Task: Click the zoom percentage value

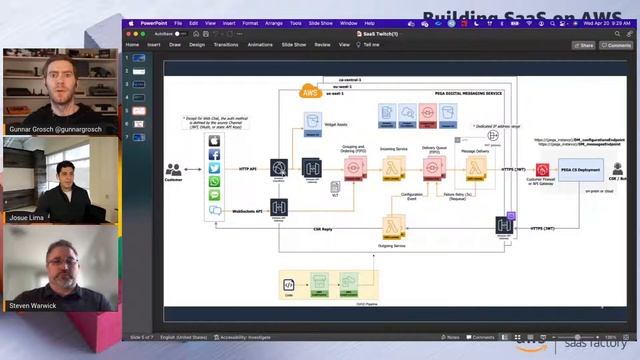Action: point(611,337)
